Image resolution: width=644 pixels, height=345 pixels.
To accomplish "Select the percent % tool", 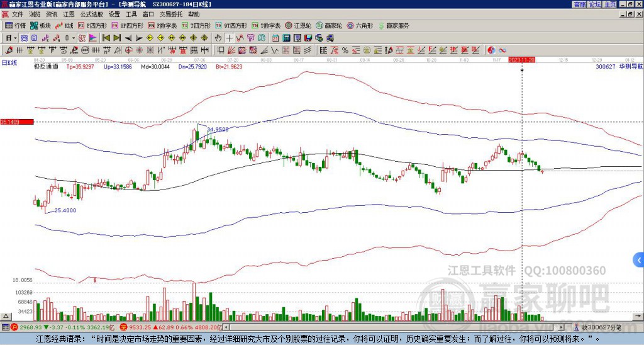I will (345, 50).
